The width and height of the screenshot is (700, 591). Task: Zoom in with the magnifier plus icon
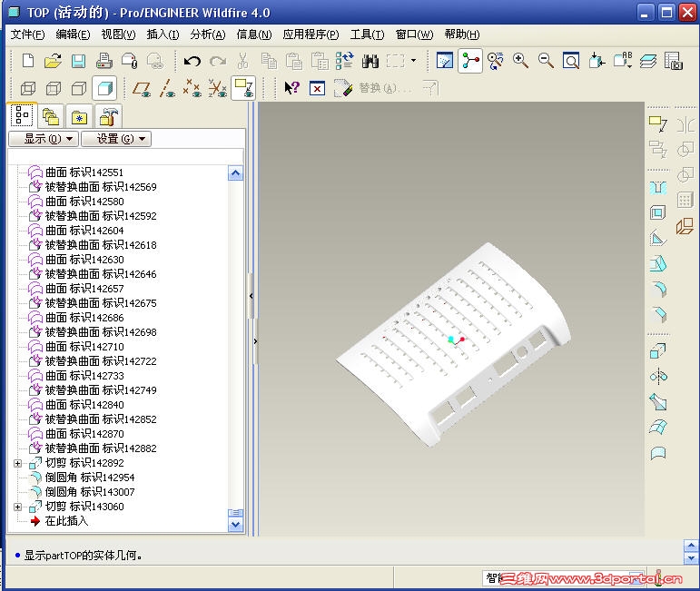(x=520, y=61)
